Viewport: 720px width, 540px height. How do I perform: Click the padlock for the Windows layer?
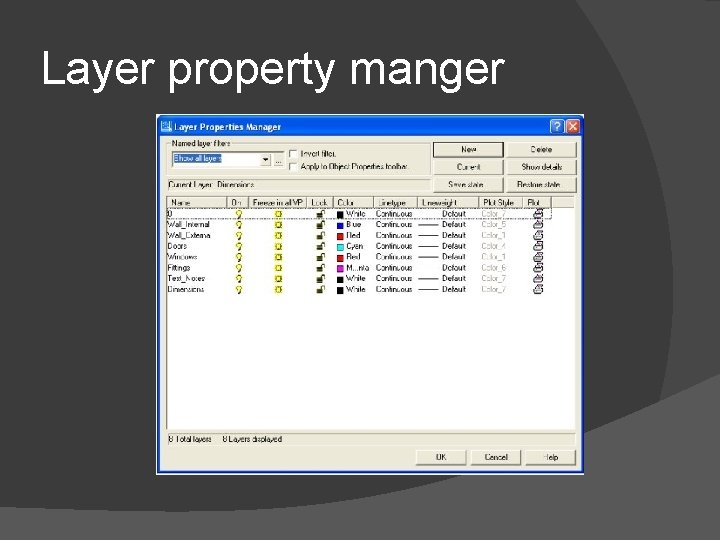321,257
